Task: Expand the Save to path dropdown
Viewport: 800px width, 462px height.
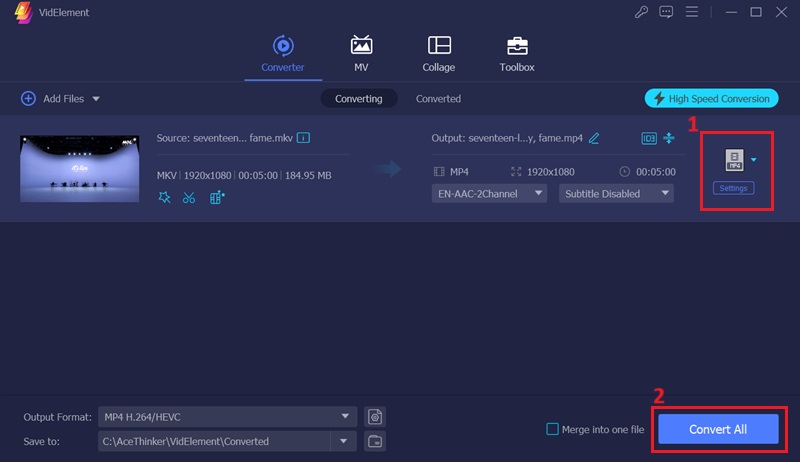Action: [x=343, y=442]
